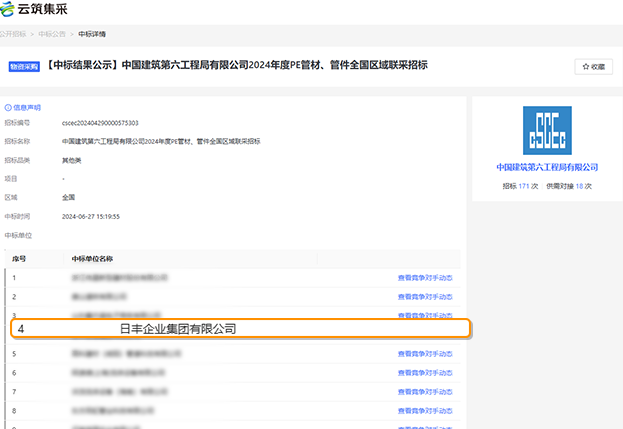
Task: Click the 招标 171 次 count
Action: pos(521,186)
